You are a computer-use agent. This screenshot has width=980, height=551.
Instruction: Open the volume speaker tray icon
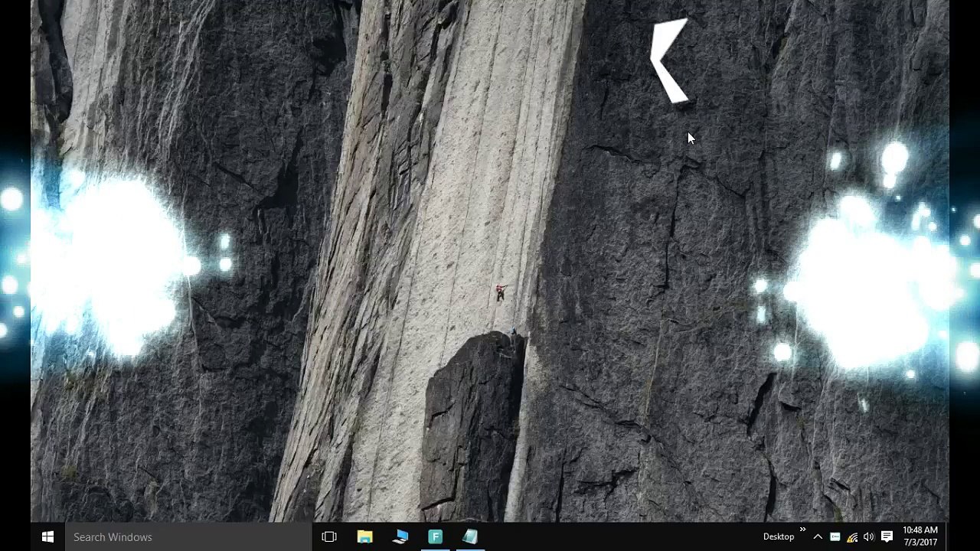[x=869, y=536]
